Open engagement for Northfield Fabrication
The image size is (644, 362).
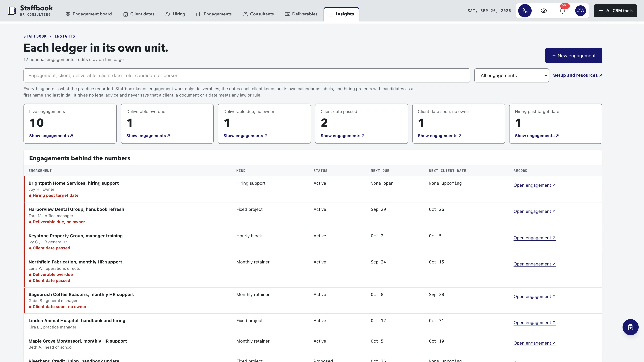534,264
